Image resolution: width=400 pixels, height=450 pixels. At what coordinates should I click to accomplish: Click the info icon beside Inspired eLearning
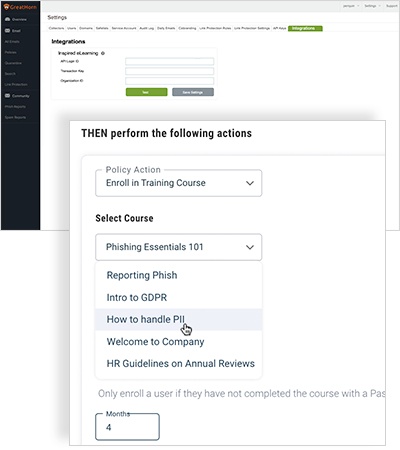pyautogui.click(x=103, y=53)
